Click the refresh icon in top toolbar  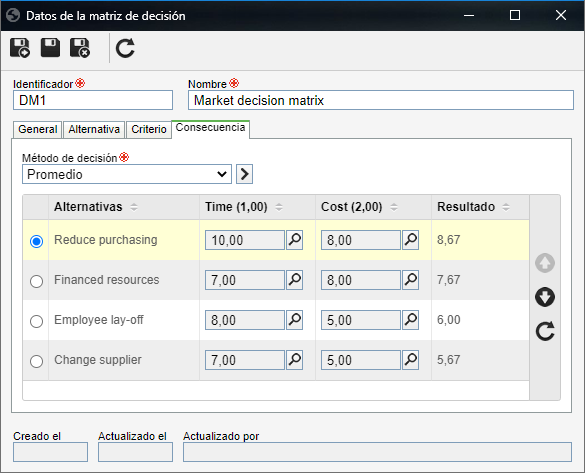[x=125, y=48]
